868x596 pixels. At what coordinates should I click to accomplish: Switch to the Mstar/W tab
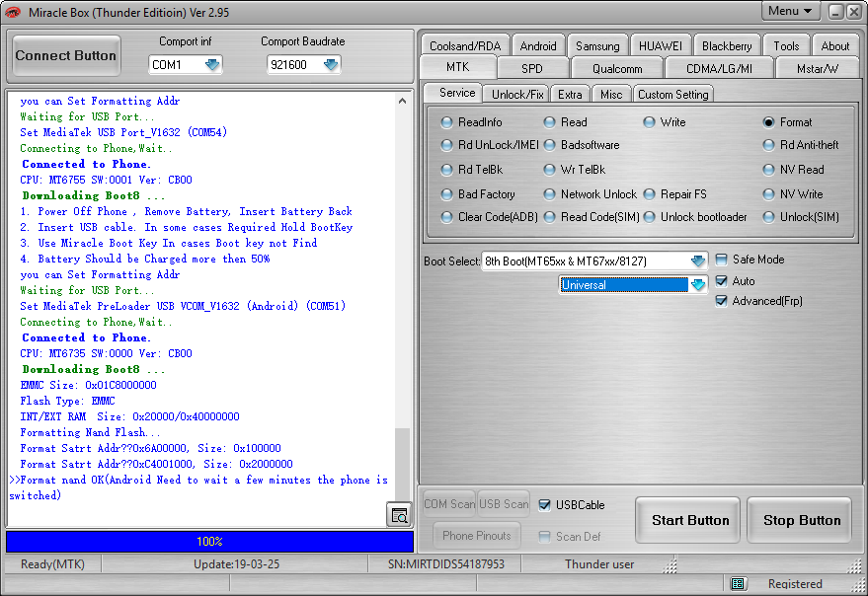pos(818,69)
